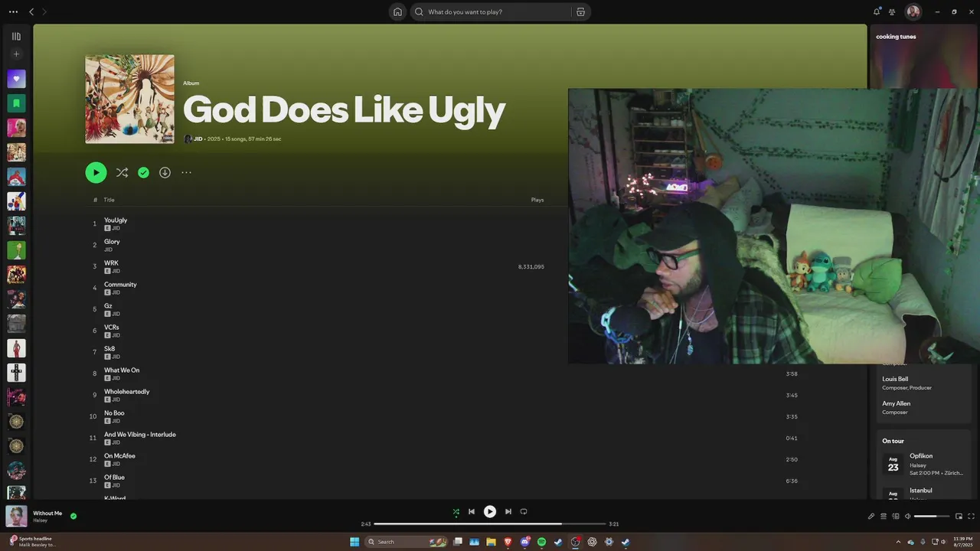Open Liked Songs in the sidebar
Image resolution: width=980 pixels, height=551 pixels.
16,79
